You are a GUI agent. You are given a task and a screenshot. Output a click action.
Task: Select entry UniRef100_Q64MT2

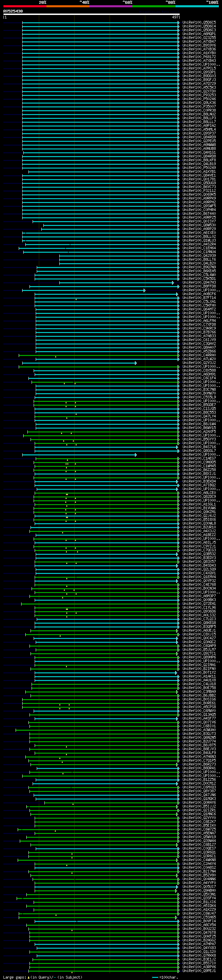click(199, 309)
